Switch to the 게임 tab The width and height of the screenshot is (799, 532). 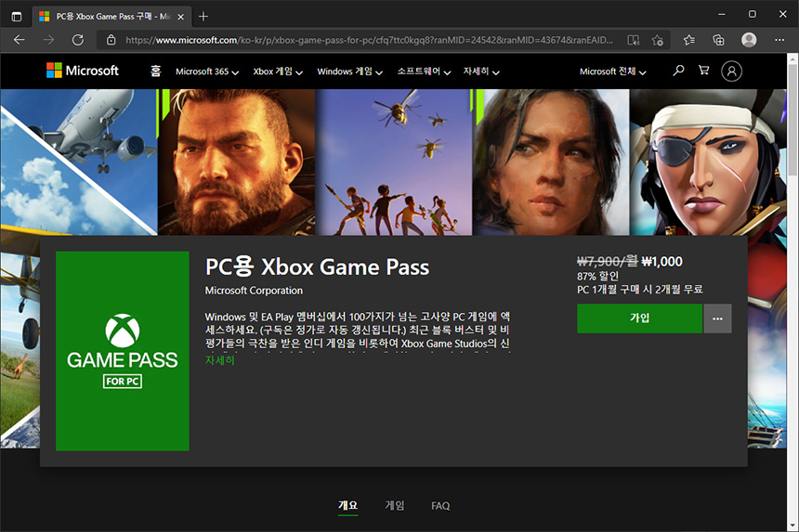tap(395, 505)
